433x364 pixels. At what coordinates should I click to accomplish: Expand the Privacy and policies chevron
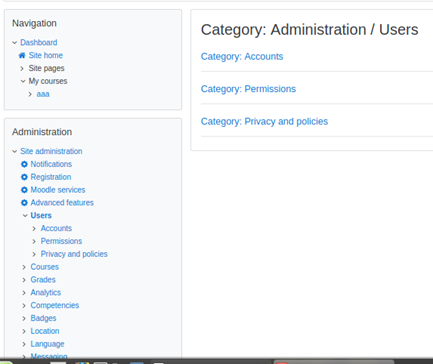pyautogui.click(x=34, y=254)
